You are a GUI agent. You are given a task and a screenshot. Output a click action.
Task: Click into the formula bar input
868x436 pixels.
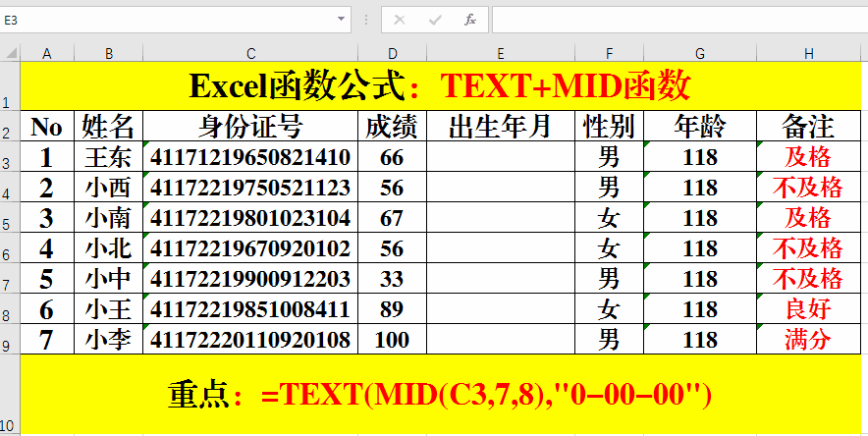pos(679,21)
